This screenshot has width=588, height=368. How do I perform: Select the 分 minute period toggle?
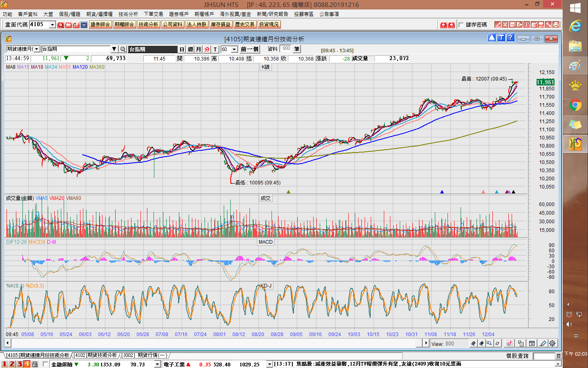[207, 49]
